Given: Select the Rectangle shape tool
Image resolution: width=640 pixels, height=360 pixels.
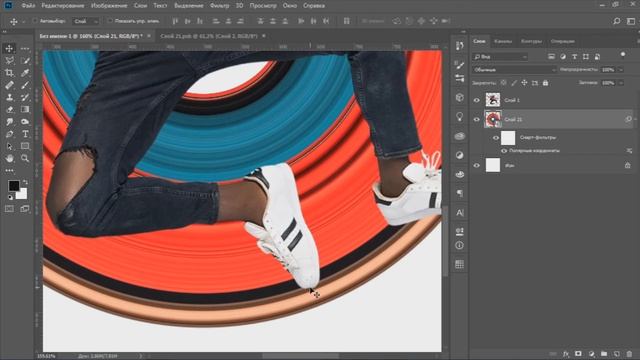Looking at the screenshot, I should click(x=25, y=146).
